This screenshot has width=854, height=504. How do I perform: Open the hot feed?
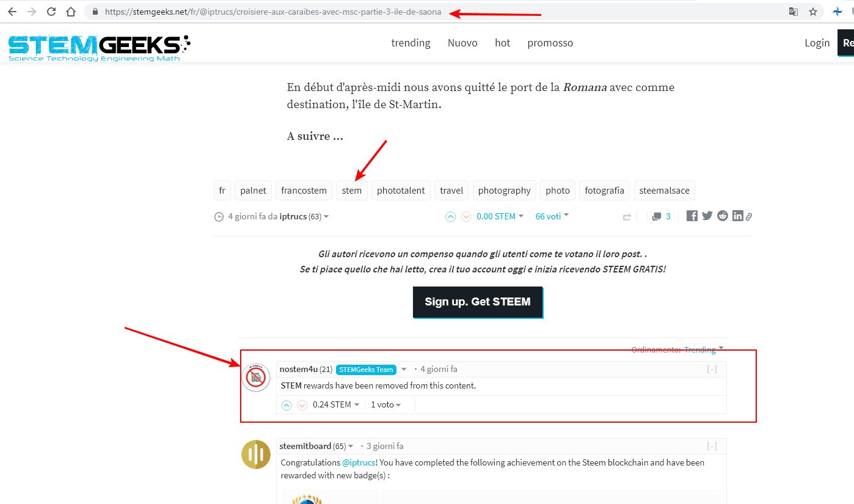[503, 43]
